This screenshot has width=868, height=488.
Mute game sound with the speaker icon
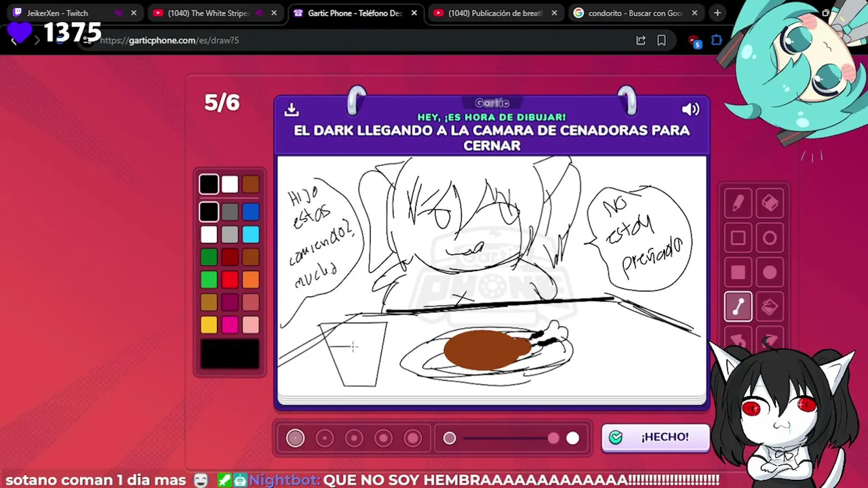[x=690, y=109]
